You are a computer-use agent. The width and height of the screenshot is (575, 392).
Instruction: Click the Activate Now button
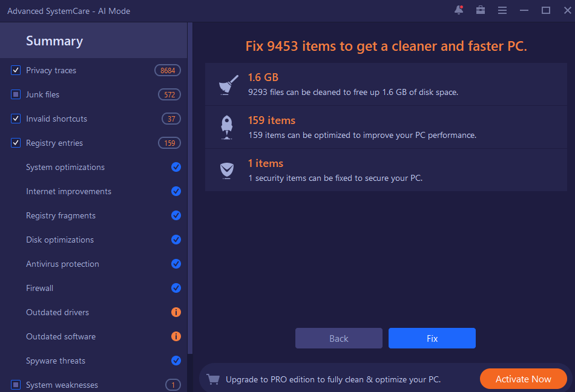point(524,379)
